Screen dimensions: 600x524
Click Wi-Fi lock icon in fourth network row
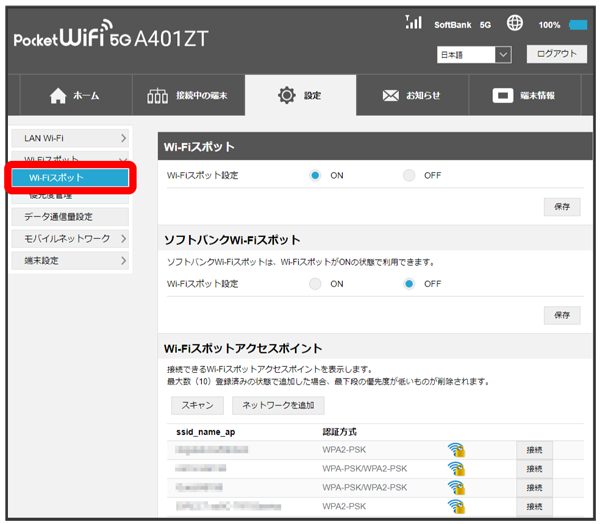(456, 506)
